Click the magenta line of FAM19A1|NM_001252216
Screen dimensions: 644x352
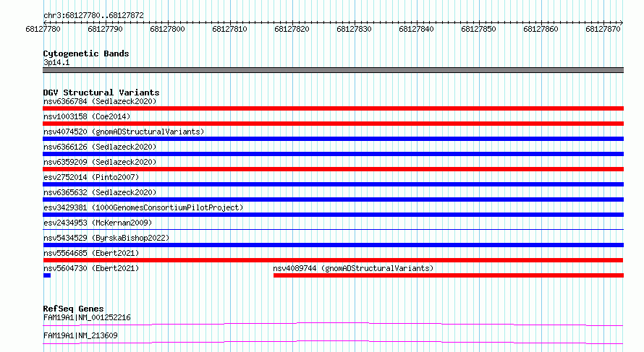[333, 324]
